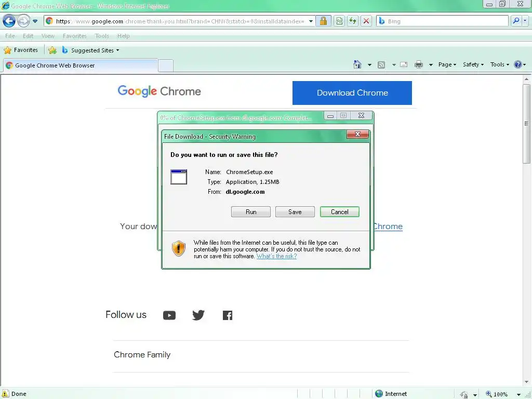The image size is (532, 399).
Task: Click the security shield warning icon
Action: [179, 248]
